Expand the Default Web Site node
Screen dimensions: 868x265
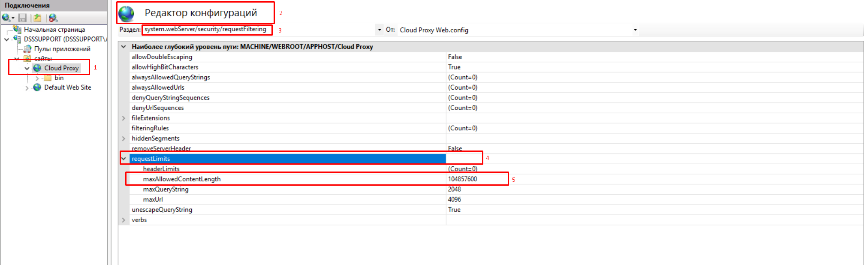(x=27, y=88)
